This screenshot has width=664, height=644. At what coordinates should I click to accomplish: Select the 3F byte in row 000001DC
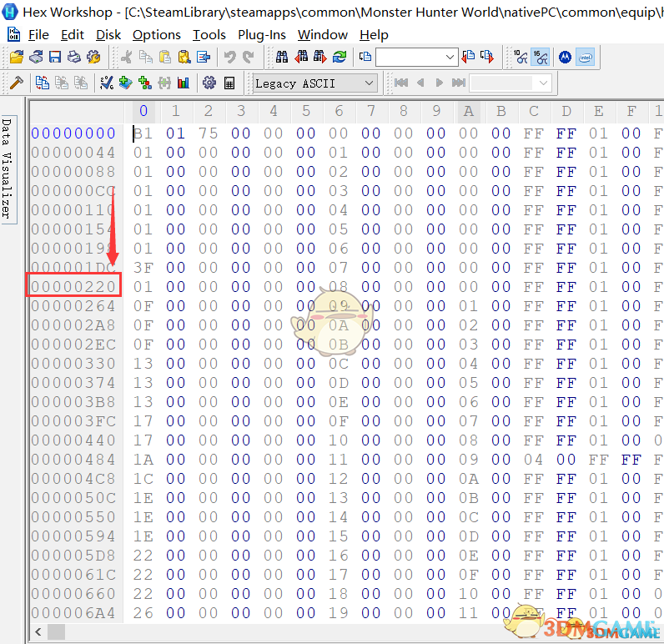pos(143,268)
